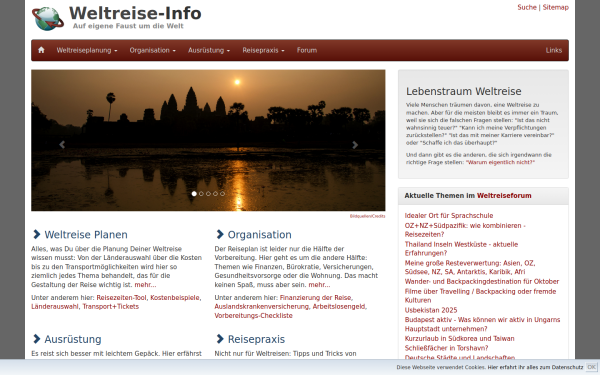Click the Angkor Wat sunset carousel image

[x=208, y=140]
